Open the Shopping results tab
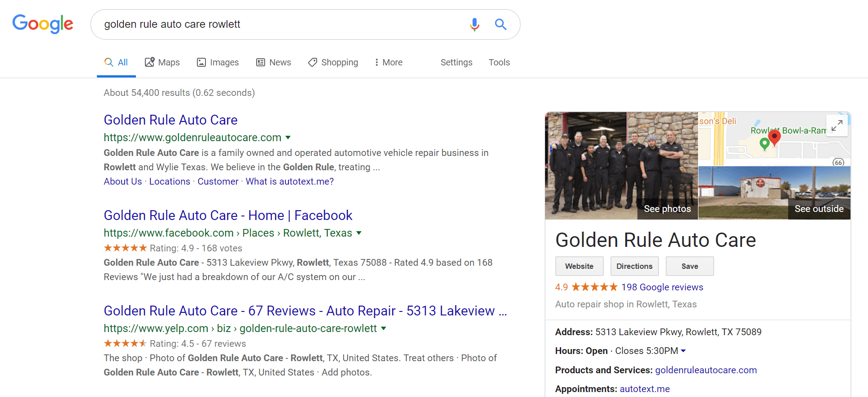This screenshot has height=397, width=868. point(333,62)
